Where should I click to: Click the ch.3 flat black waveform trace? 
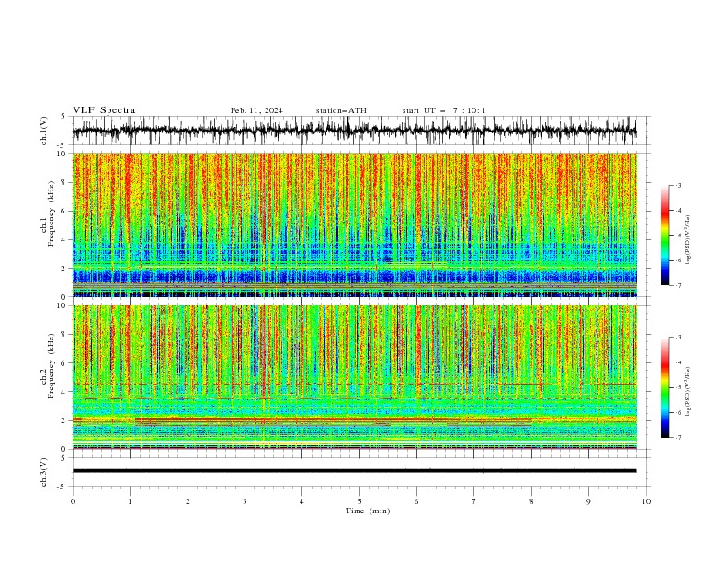point(354,471)
